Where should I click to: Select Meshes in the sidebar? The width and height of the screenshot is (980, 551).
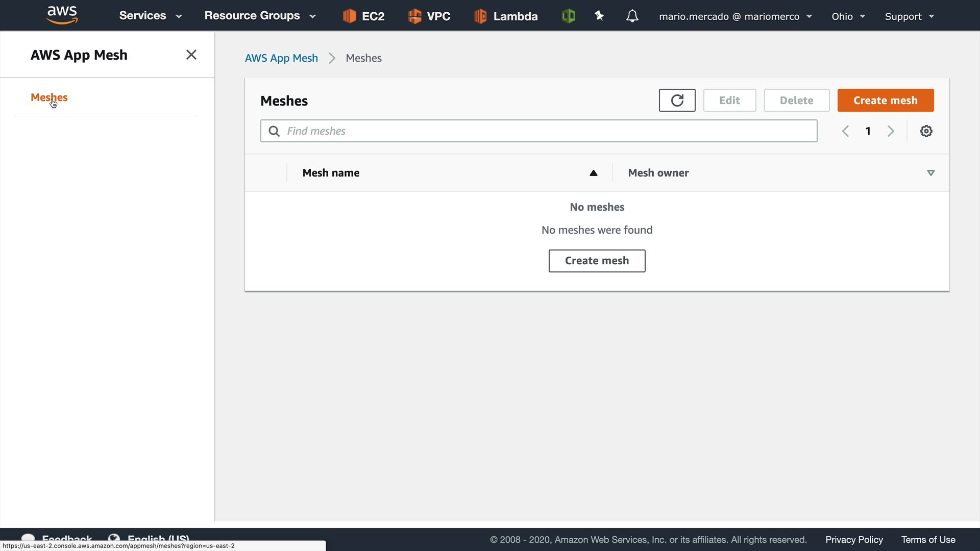pos(49,97)
